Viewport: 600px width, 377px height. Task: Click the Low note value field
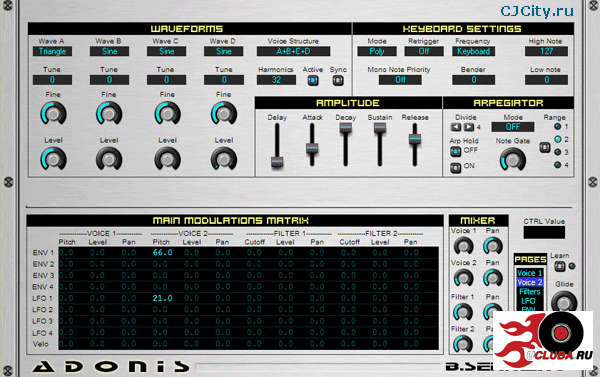[546, 80]
